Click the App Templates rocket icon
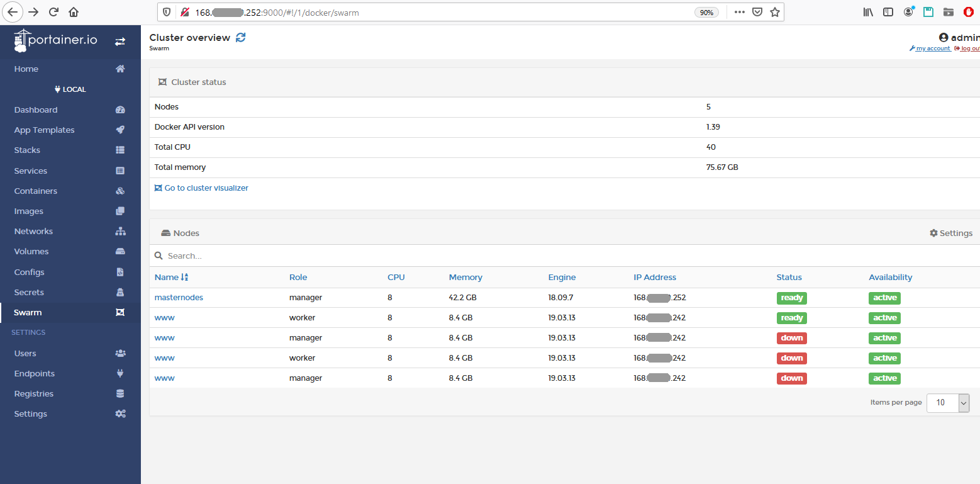The height and width of the screenshot is (484, 980). (120, 130)
